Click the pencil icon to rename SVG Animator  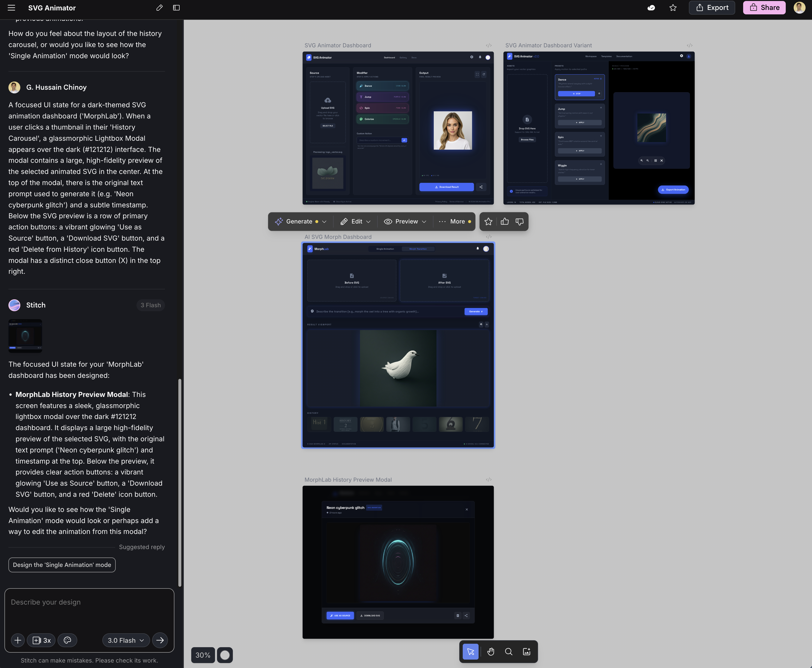(x=159, y=8)
